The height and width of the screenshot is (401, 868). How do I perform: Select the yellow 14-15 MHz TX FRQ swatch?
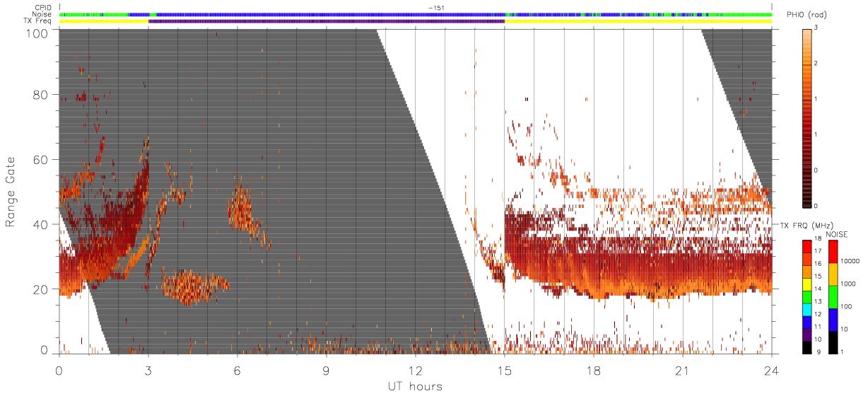point(809,284)
